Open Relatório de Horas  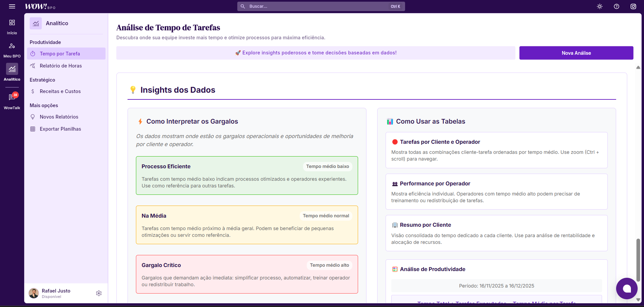61,66
